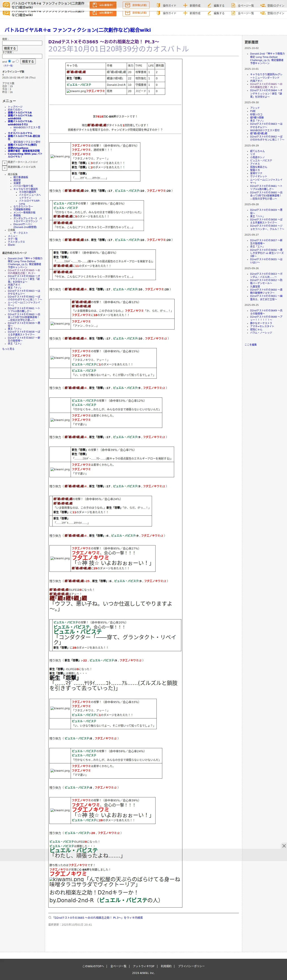
Task: Click もっと見る under recently created pages
Action: pos(8,349)
